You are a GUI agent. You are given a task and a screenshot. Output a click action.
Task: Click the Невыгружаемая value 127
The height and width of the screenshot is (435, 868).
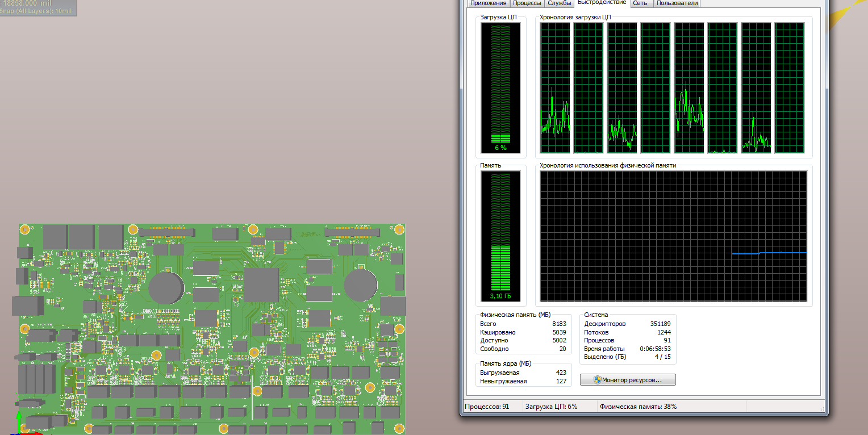561,381
